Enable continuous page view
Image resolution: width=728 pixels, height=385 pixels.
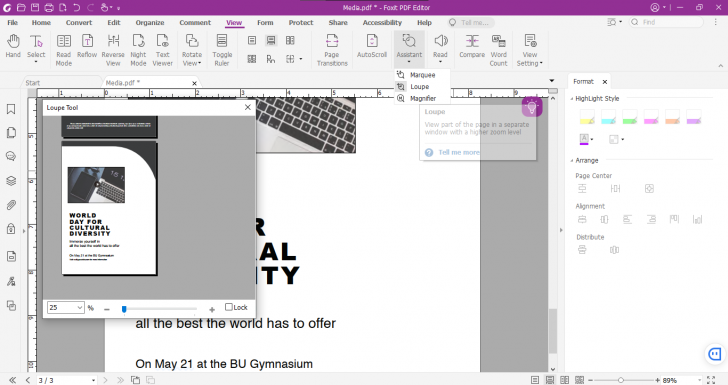point(550,380)
